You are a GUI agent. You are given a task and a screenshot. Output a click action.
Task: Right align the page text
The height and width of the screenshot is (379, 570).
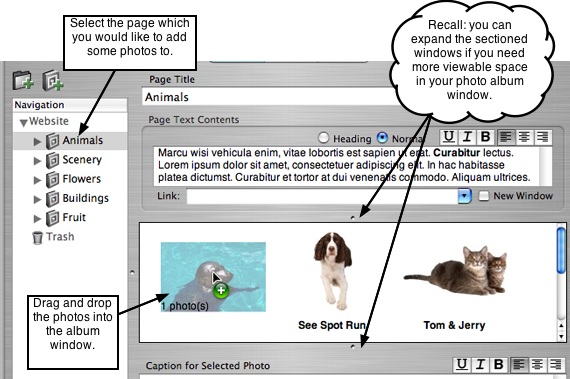tap(542, 137)
